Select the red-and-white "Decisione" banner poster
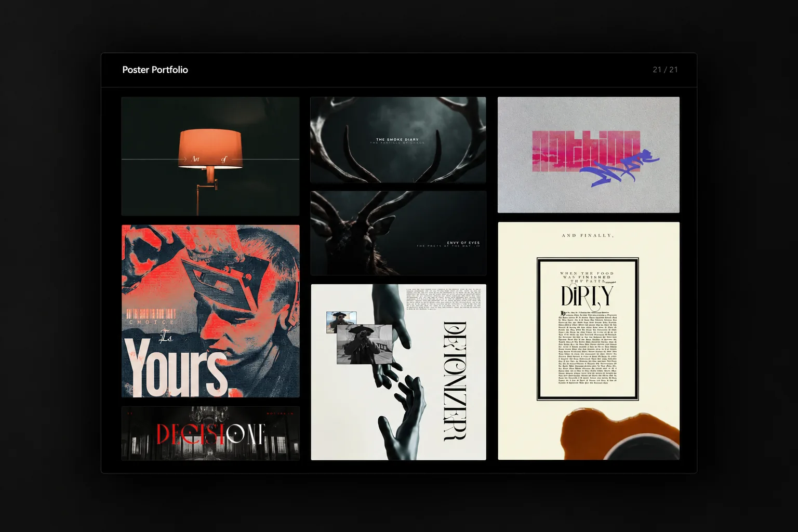 point(210,433)
